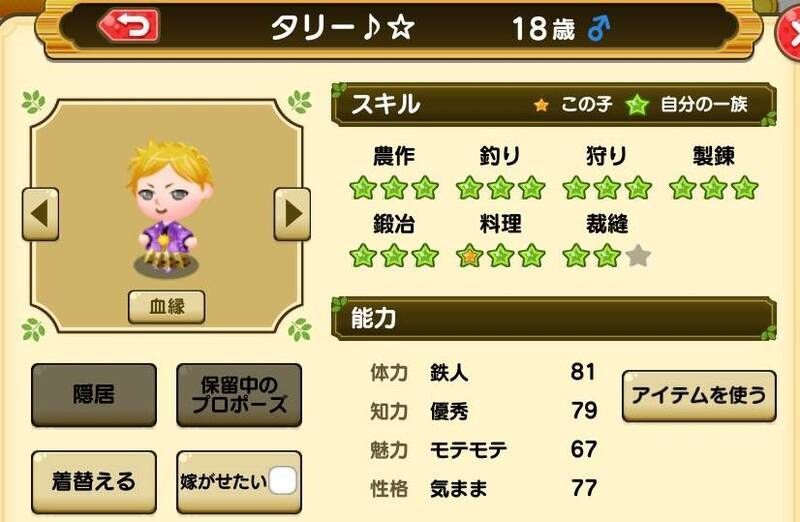Click the orange この子 legend star
The height and width of the screenshot is (522, 800).
pos(541,105)
